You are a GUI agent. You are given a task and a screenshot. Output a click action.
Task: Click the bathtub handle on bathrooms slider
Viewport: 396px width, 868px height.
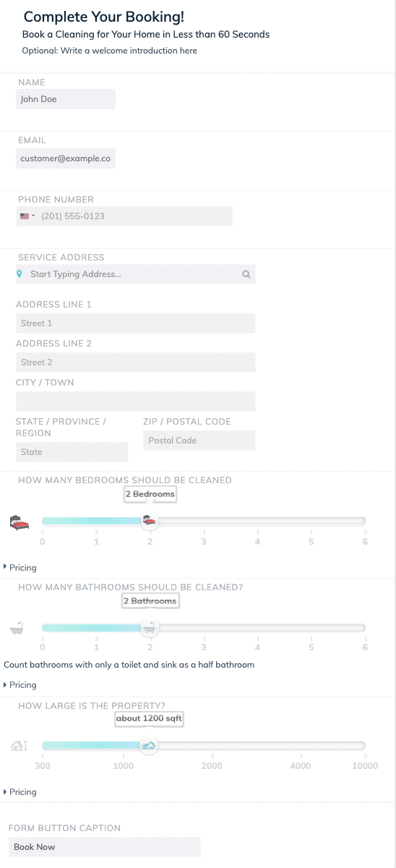point(150,627)
